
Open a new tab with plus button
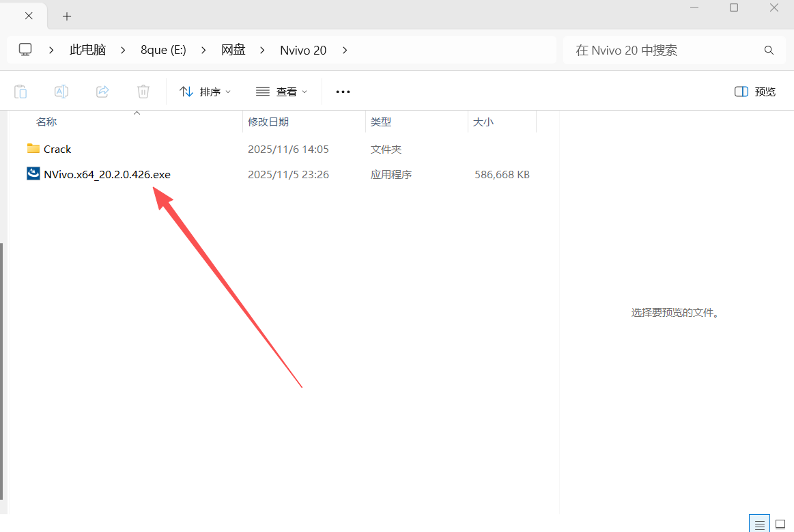pos(66,16)
